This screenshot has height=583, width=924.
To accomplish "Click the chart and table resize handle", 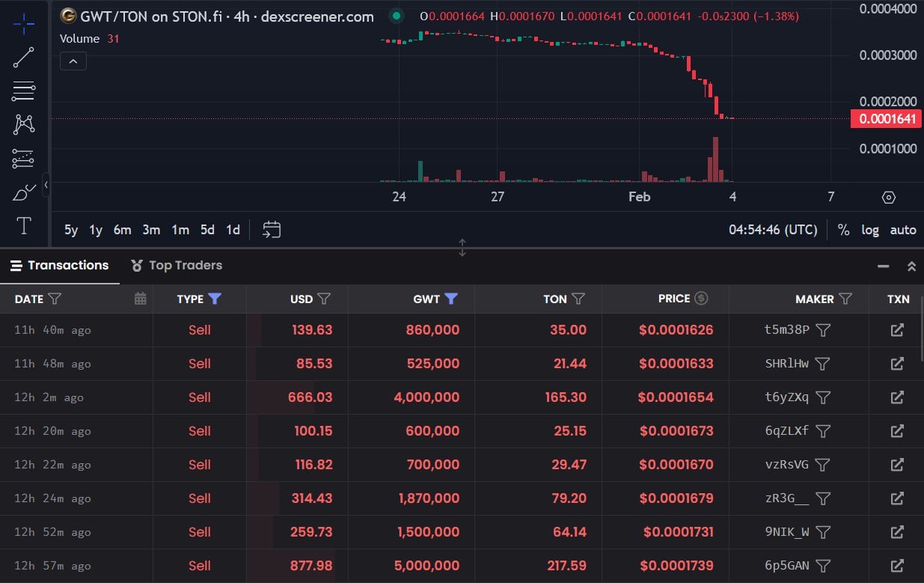I will point(462,248).
